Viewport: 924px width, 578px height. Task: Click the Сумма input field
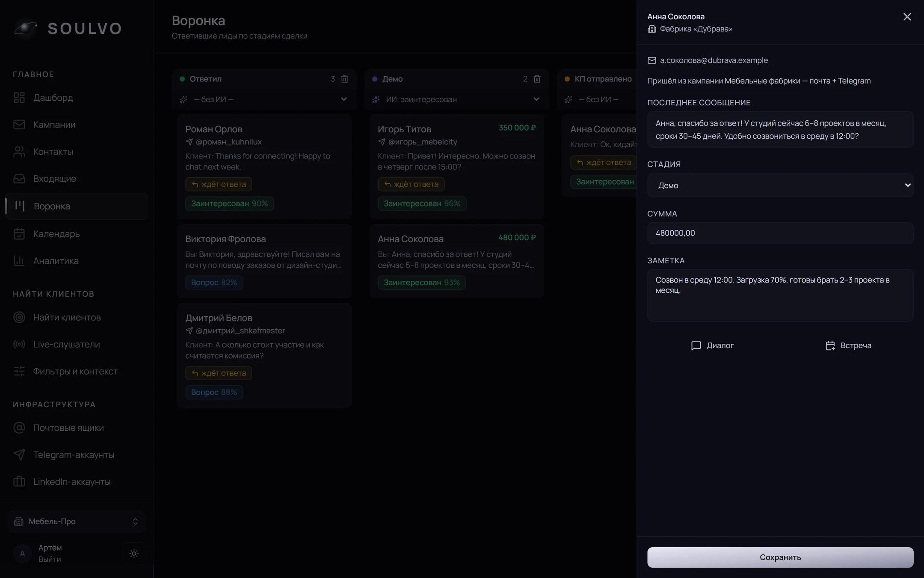pos(780,233)
